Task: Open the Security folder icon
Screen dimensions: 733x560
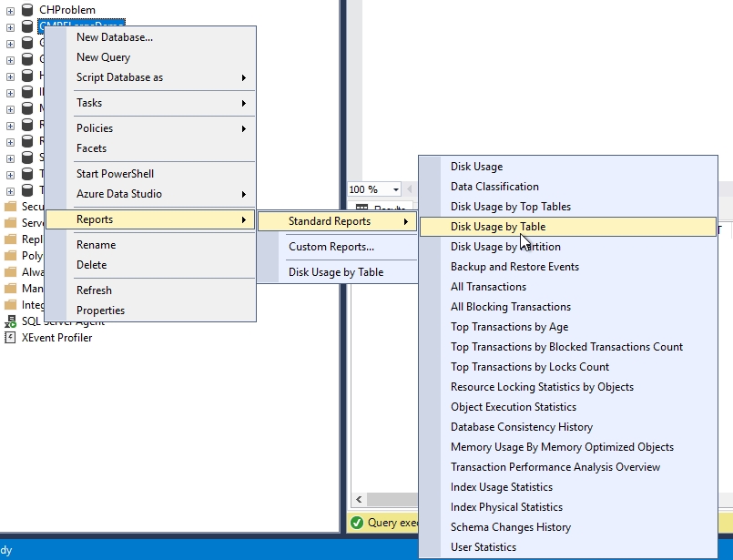Action: [12, 206]
